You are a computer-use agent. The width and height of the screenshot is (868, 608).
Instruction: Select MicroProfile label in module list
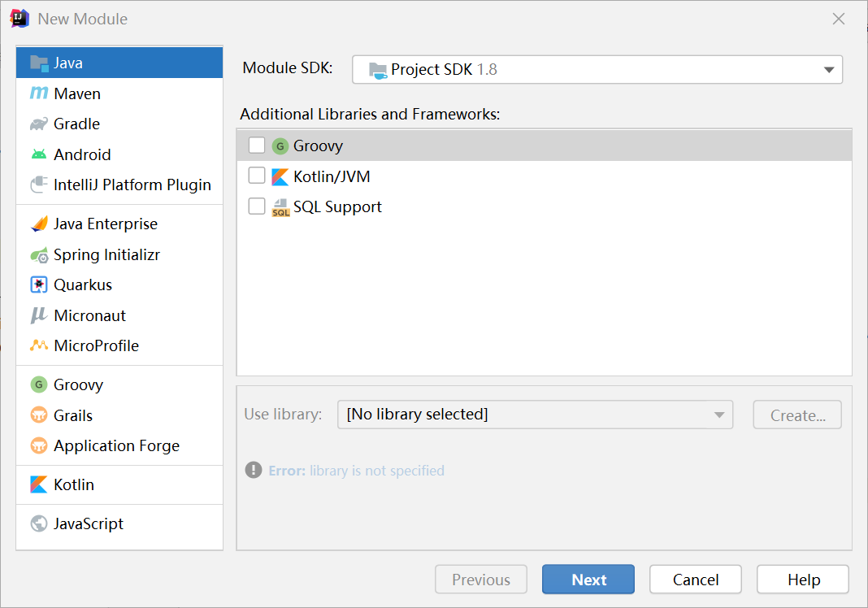click(97, 345)
